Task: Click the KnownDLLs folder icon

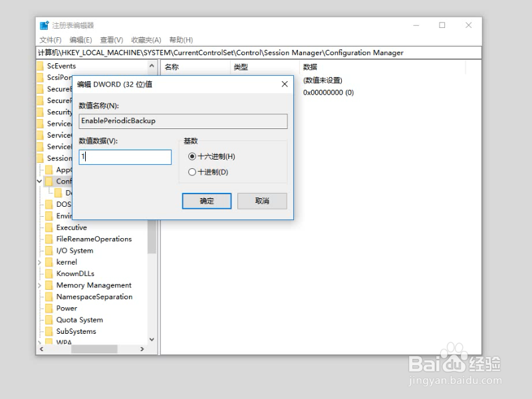Action: click(x=51, y=273)
